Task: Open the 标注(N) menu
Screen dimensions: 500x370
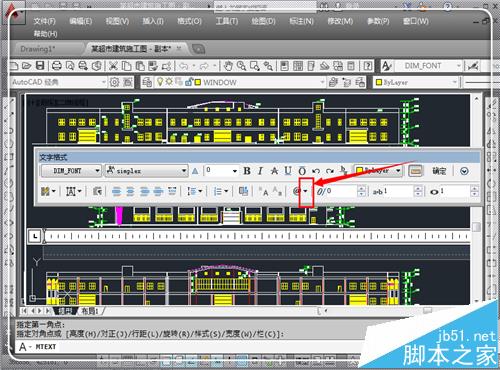Action: click(x=301, y=21)
